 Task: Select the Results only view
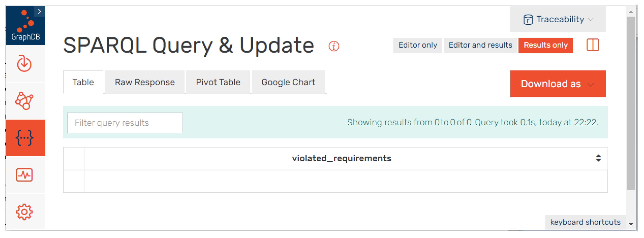point(545,45)
